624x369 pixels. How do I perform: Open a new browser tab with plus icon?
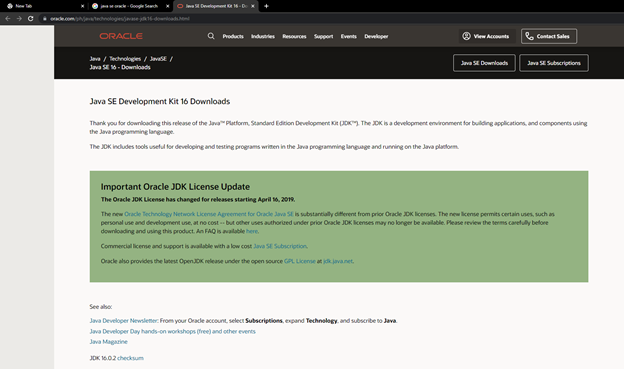266,6
